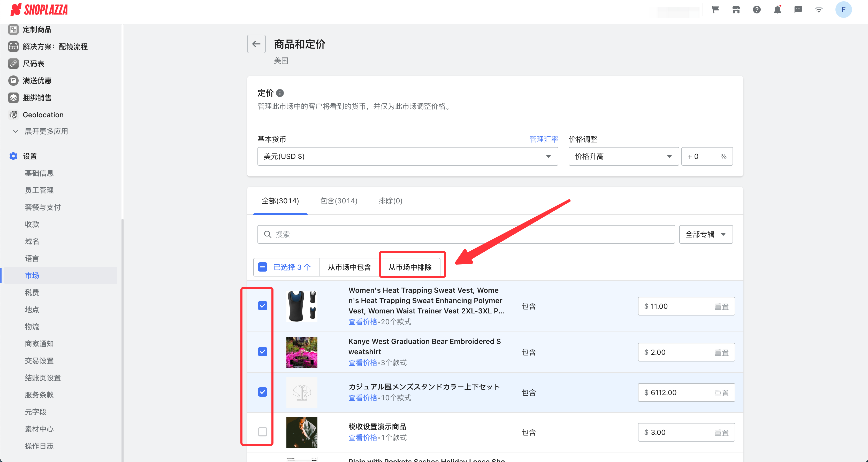Image resolution: width=868 pixels, height=462 pixels.
Task: Reset the $6112.00 price with 重置
Action: [721, 393]
